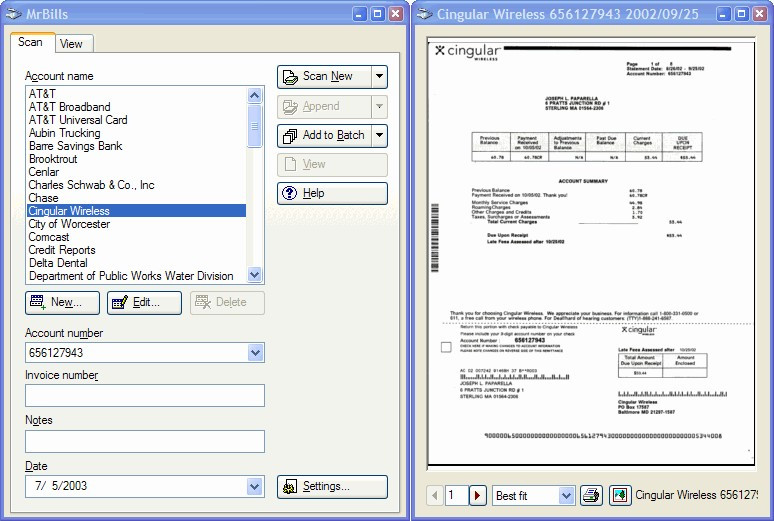Screen dimensions: 774x521
Task: Click the Notes input field
Action: point(145,441)
